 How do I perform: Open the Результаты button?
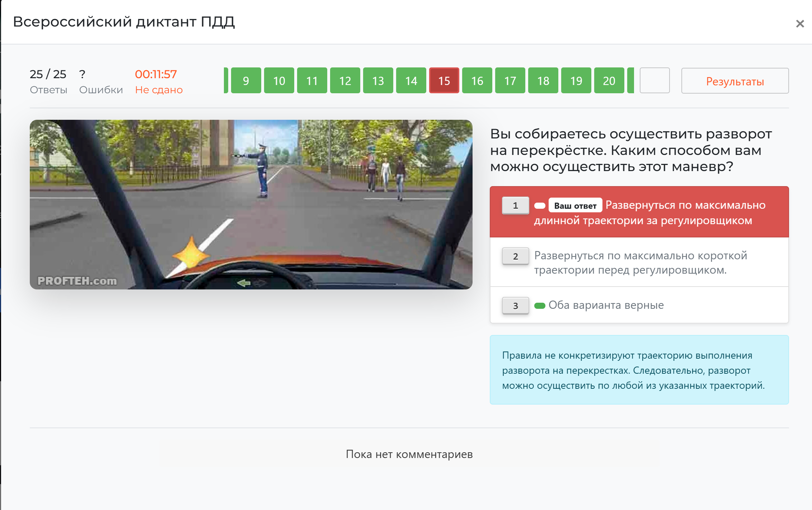735,81
